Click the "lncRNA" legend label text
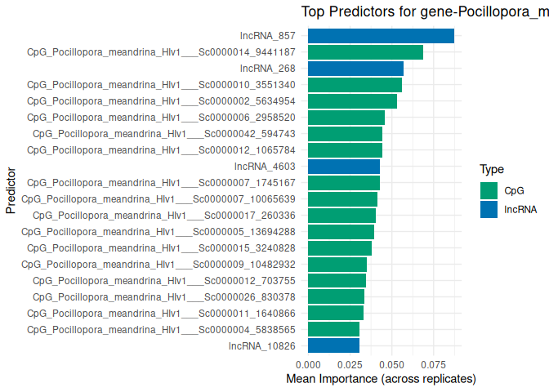 (x=520, y=209)
